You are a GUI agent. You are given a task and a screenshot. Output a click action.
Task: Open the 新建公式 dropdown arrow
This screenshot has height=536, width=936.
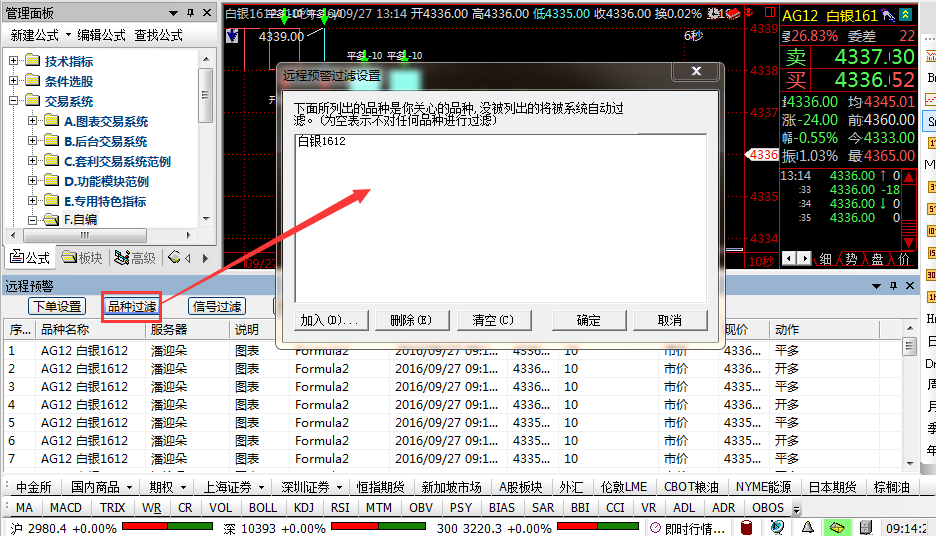69,35
